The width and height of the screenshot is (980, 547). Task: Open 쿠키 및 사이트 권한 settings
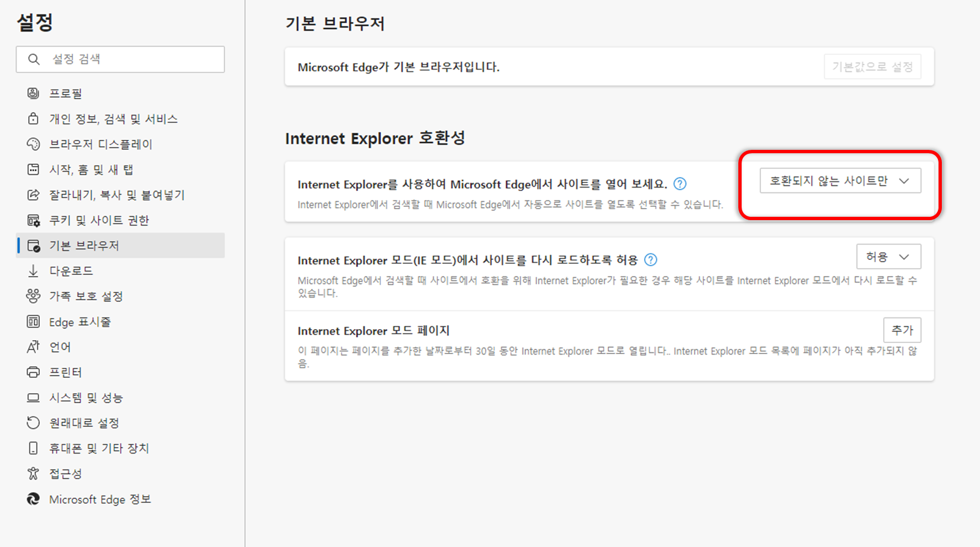click(x=121, y=220)
